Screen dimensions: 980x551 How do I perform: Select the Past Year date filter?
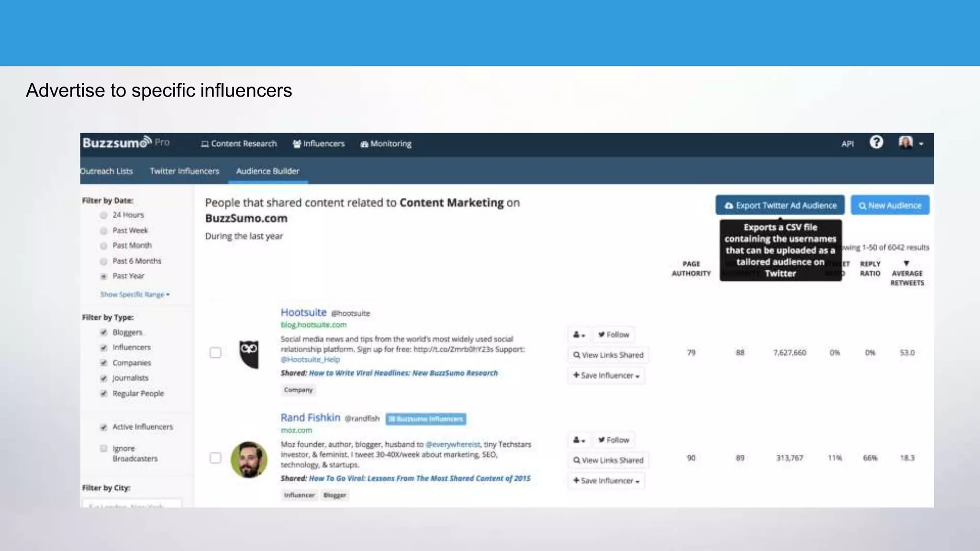point(103,276)
